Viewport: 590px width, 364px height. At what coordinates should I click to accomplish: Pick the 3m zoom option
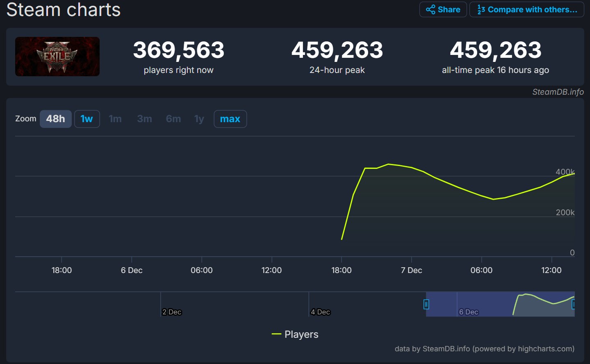[144, 119]
